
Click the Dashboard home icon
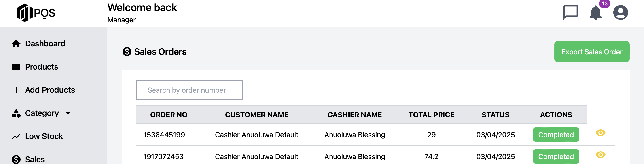[16, 44]
